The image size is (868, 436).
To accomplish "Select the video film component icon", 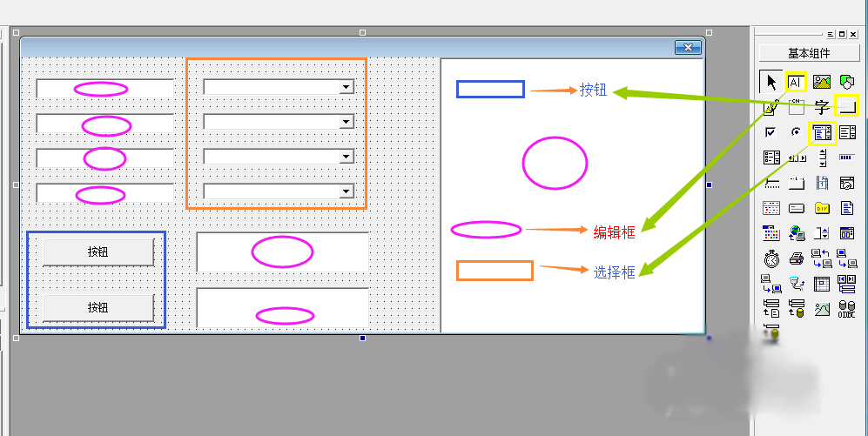I will (x=822, y=183).
